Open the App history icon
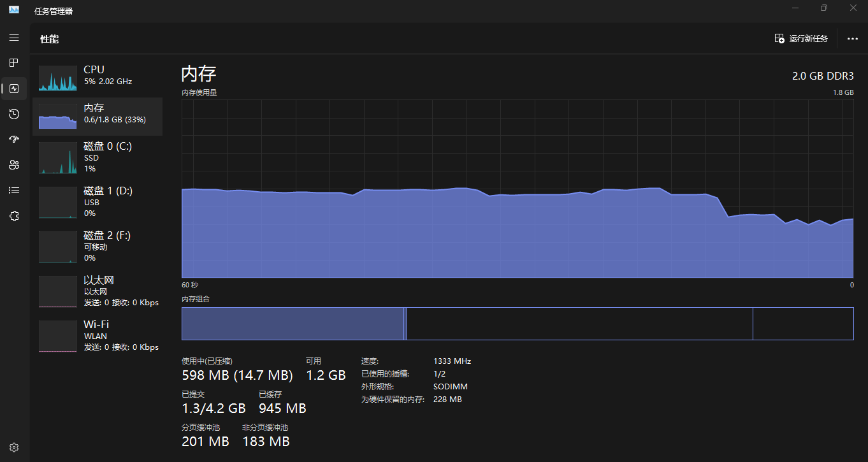 point(14,114)
